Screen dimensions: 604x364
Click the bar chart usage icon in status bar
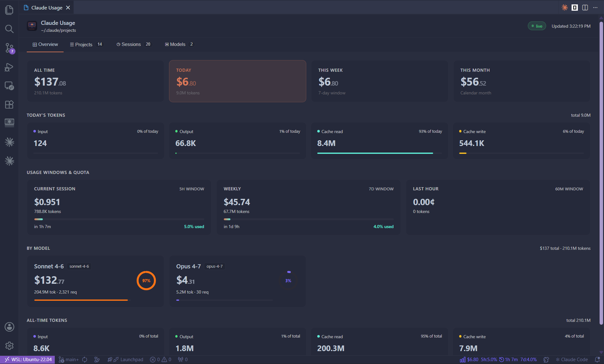pos(463,360)
